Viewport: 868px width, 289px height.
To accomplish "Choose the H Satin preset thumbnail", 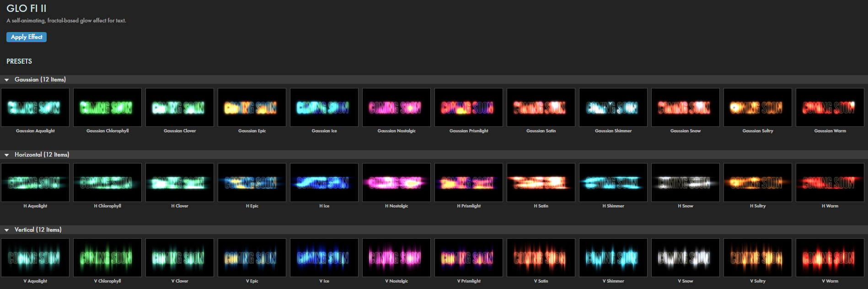I will [541, 183].
